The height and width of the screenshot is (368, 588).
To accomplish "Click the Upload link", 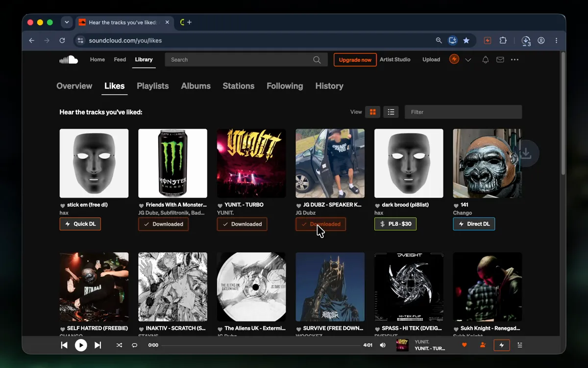I will (431, 59).
